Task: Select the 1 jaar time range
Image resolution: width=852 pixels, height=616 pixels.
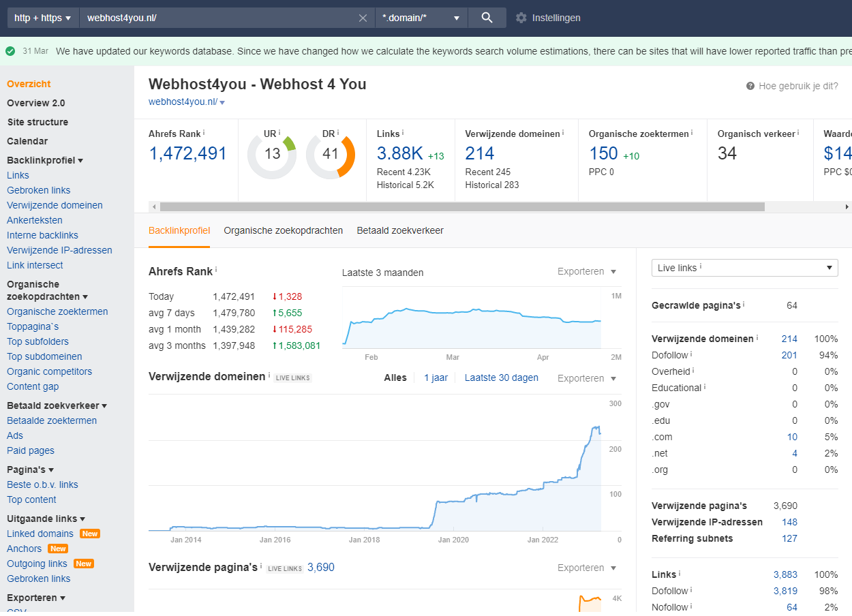Action: click(x=436, y=378)
